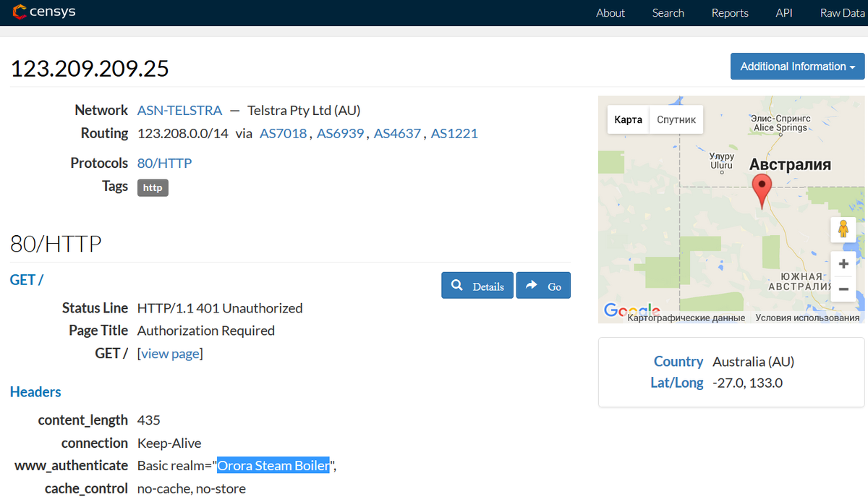Open the 80/HTTP protocol link

[164, 163]
